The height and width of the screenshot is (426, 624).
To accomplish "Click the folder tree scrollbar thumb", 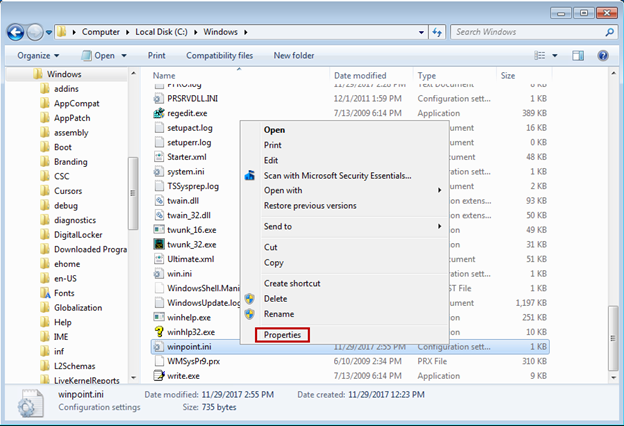I will 133,193.
